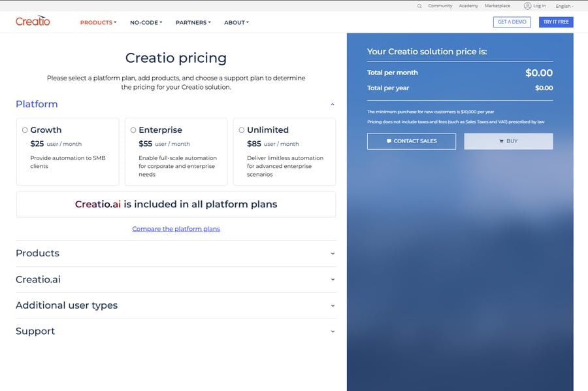
Task: Click the $25 price text
Action: point(37,144)
